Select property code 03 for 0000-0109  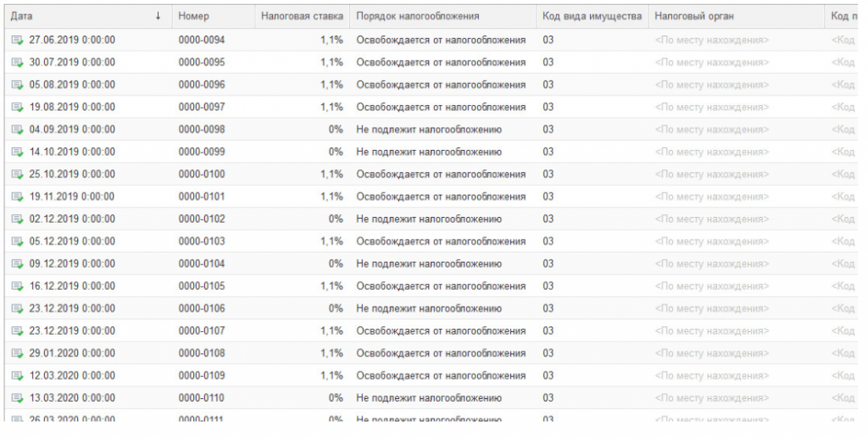point(548,375)
